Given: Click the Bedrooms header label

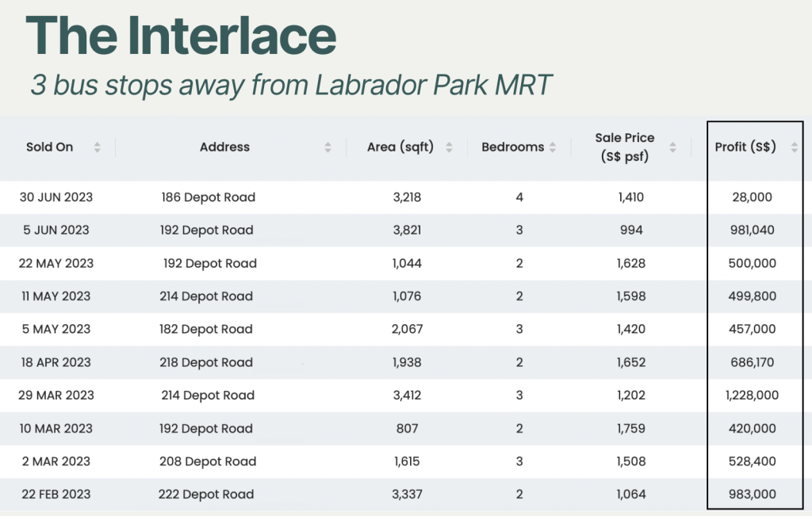Looking at the screenshot, I should pos(513,147).
